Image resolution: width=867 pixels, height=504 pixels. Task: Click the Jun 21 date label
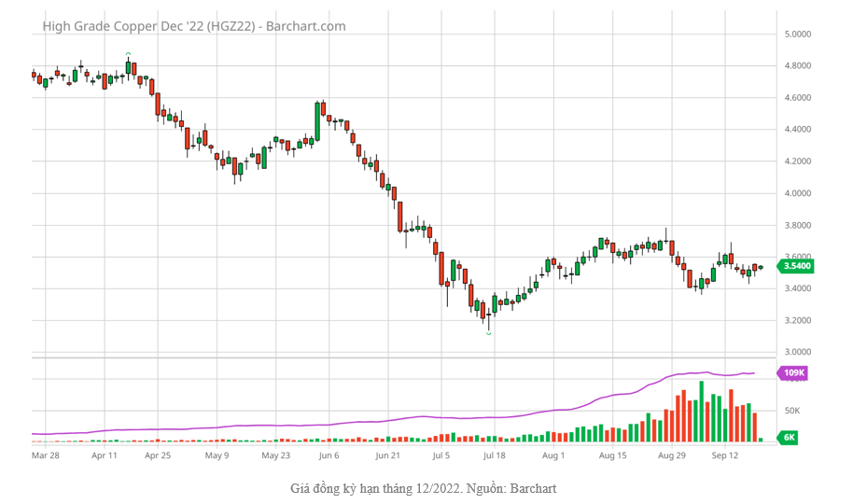(x=387, y=455)
